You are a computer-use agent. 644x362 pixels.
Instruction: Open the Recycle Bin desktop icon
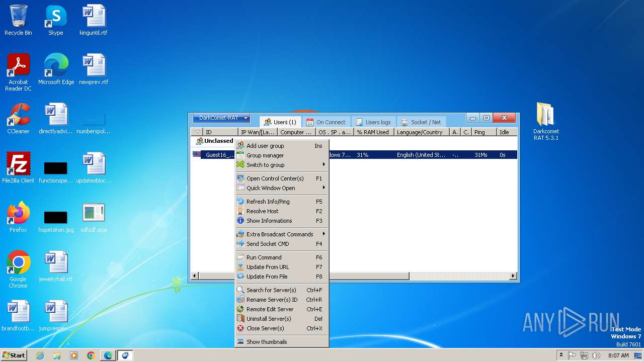pyautogui.click(x=18, y=20)
